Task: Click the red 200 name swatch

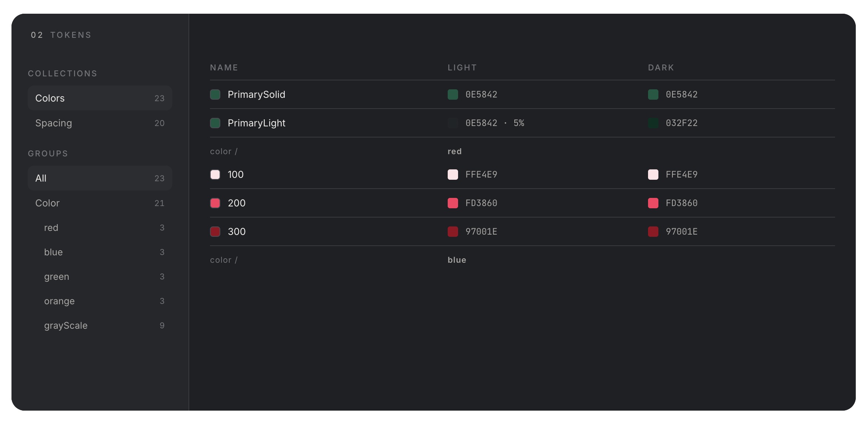Action: (215, 203)
